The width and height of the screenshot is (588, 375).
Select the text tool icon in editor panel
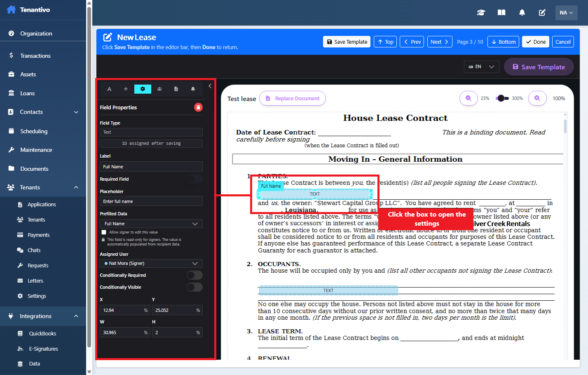tap(109, 89)
